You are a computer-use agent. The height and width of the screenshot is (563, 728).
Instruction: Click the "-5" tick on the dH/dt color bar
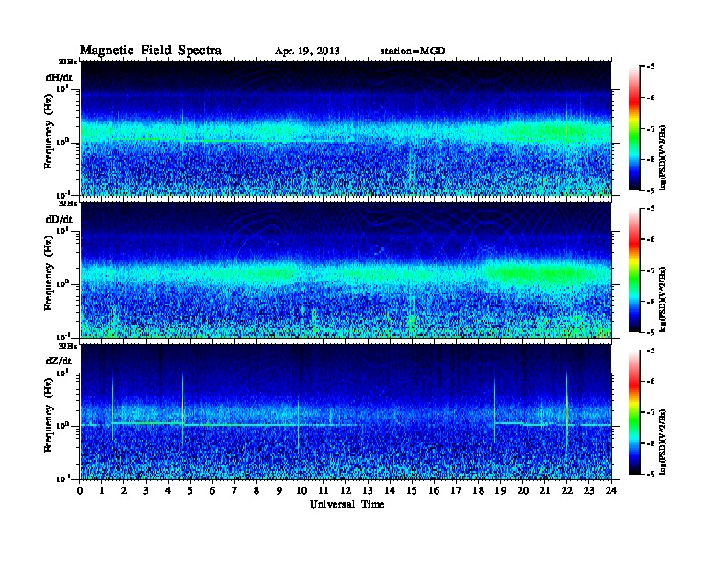pyautogui.click(x=652, y=67)
